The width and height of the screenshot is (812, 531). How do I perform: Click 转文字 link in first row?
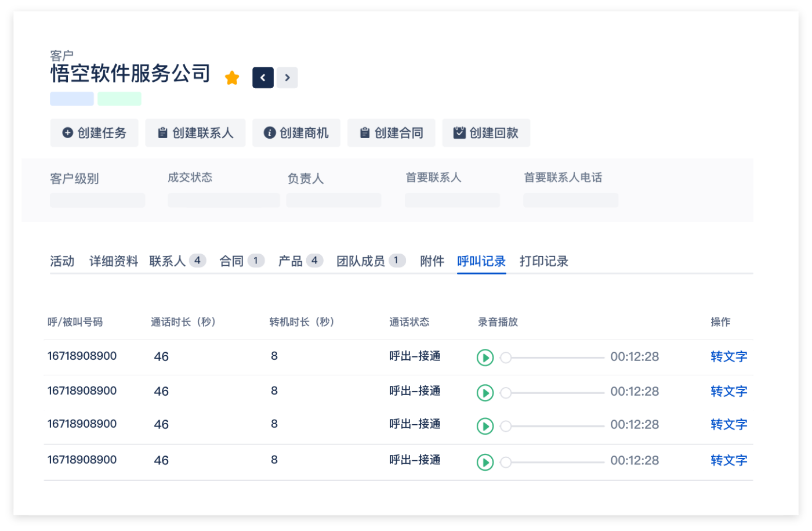[x=728, y=357]
